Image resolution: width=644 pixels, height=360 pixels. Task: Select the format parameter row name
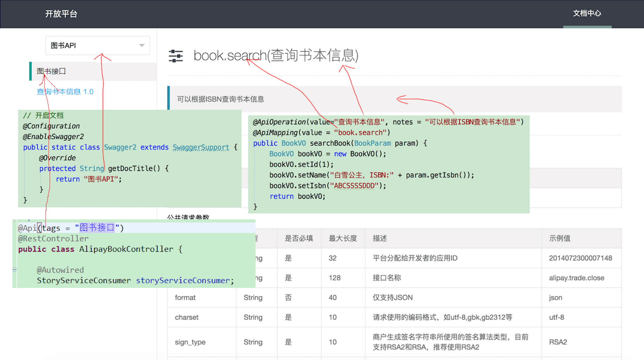tap(185, 298)
